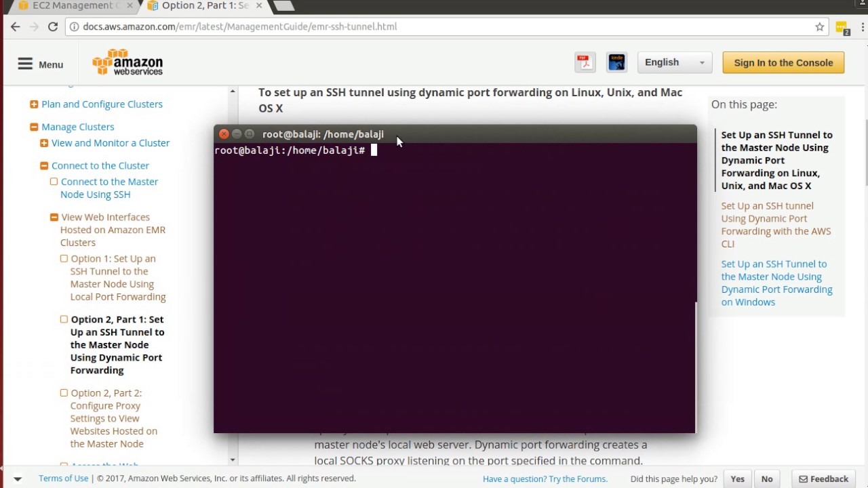Open the Kindle version of the guide
The image size is (868, 488).
[x=616, y=62]
